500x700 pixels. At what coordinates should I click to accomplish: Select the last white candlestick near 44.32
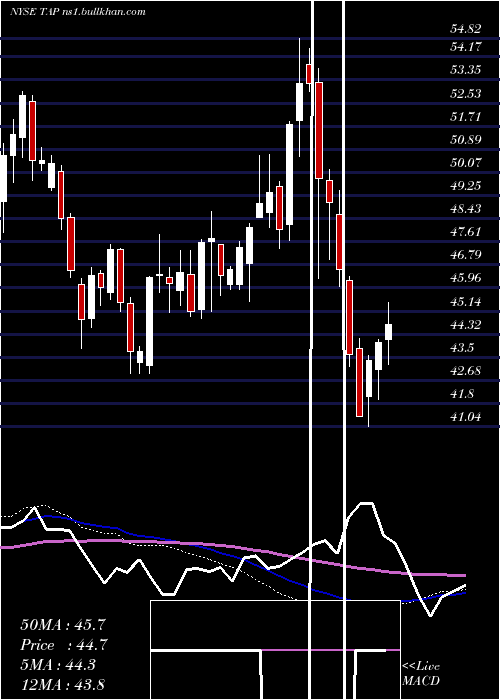tap(388, 332)
